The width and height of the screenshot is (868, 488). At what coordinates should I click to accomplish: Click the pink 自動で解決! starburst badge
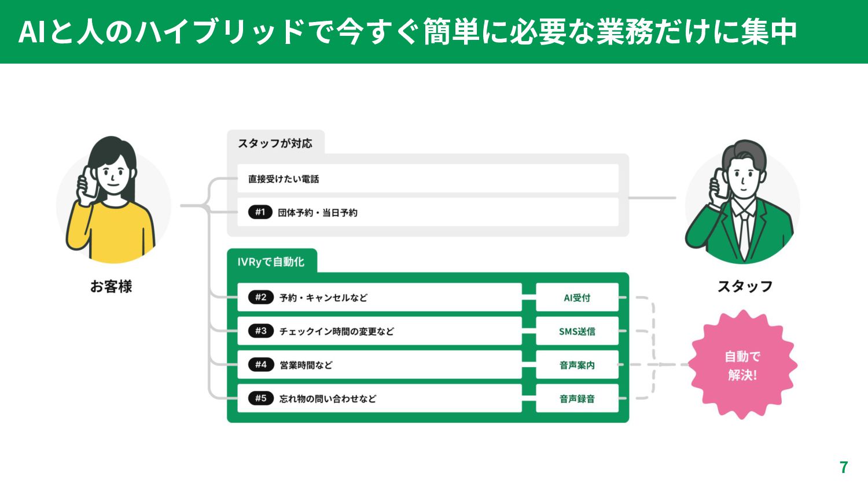(x=742, y=365)
